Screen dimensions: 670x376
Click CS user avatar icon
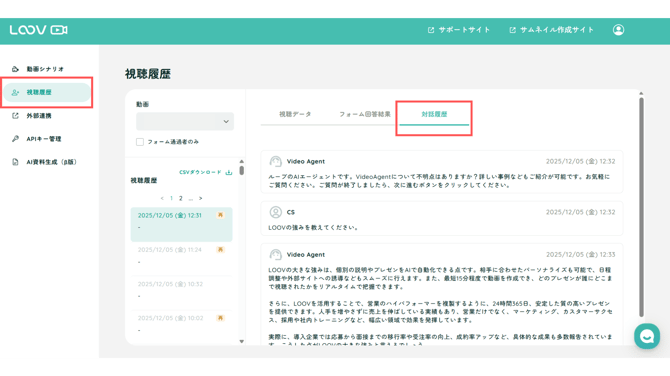[x=276, y=212]
